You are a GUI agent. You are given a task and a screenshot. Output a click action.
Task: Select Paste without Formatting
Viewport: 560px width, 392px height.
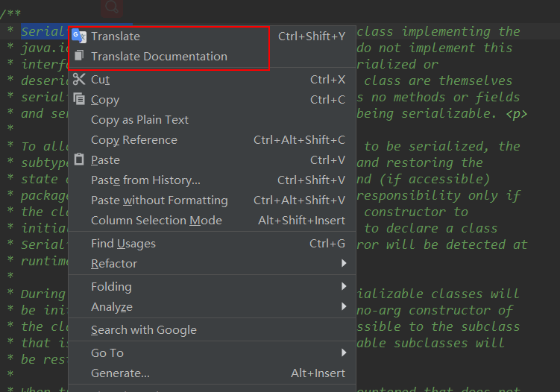pos(159,200)
